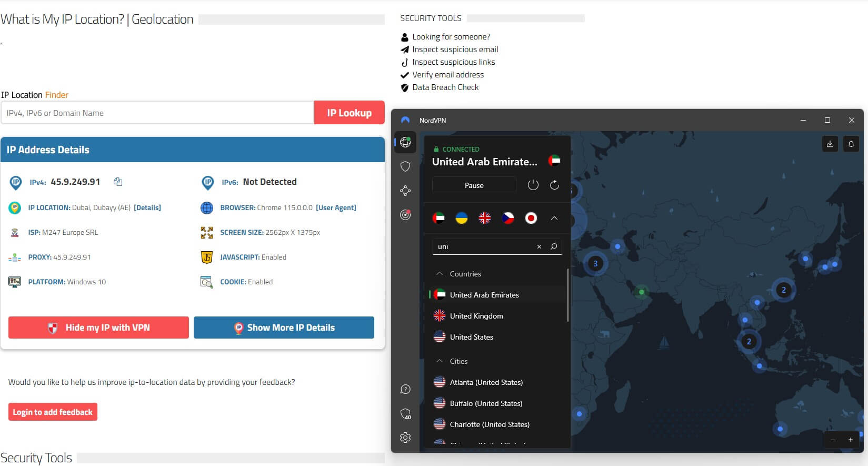The width and height of the screenshot is (868, 466).
Task: Select United Arab Emirates in the country list
Action: pyautogui.click(x=497, y=295)
